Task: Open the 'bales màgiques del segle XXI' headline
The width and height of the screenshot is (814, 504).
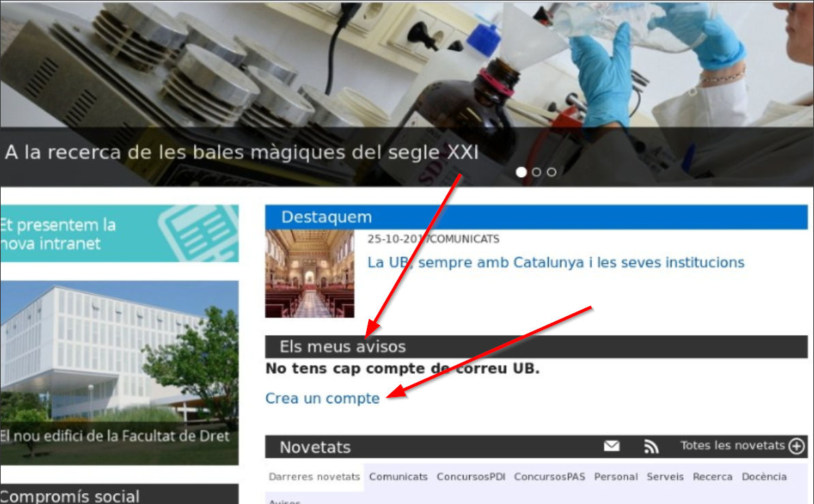Action: pos(242,153)
